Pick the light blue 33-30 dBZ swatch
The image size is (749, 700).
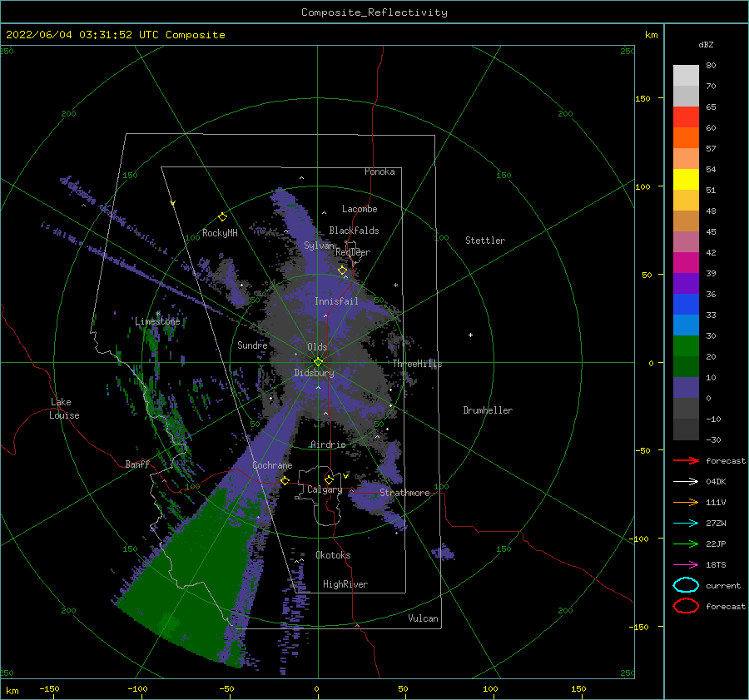click(686, 325)
